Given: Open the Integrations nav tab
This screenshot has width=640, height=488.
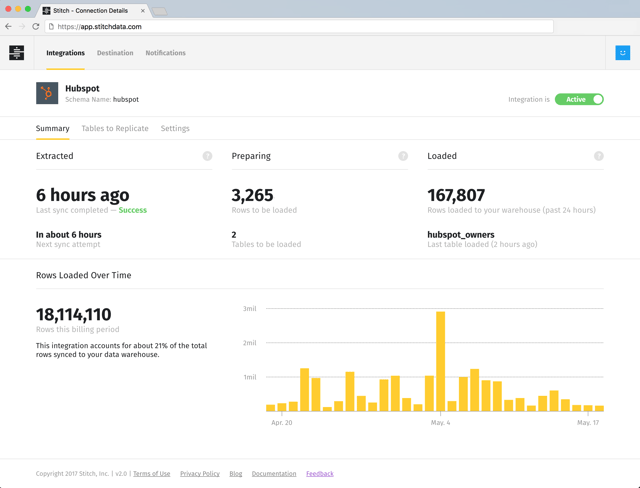Looking at the screenshot, I should point(65,53).
